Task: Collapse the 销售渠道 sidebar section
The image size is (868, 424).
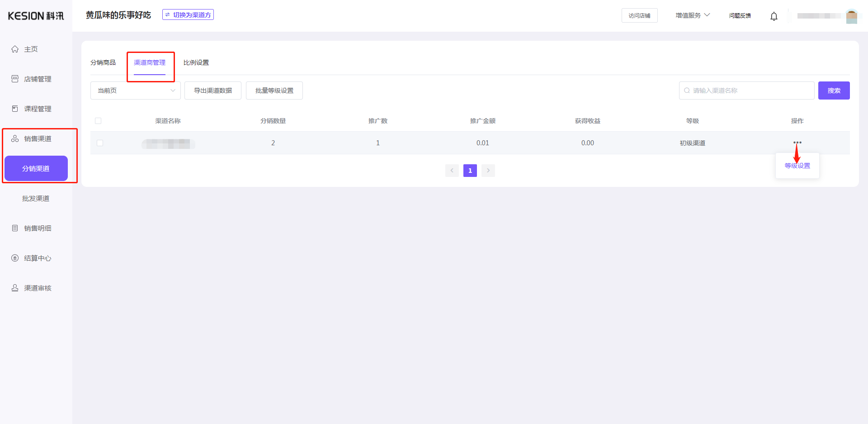Action: (x=37, y=138)
